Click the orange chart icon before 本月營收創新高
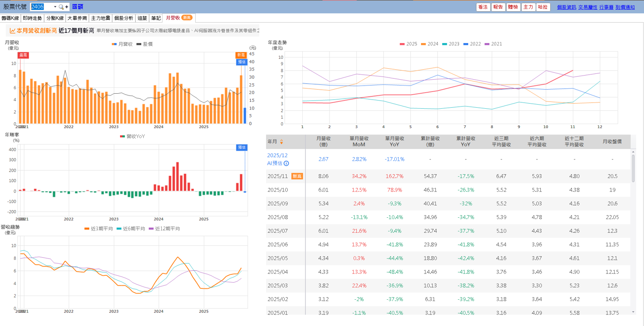Image resolution: width=644 pixels, height=326 pixels. click(13, 31)
